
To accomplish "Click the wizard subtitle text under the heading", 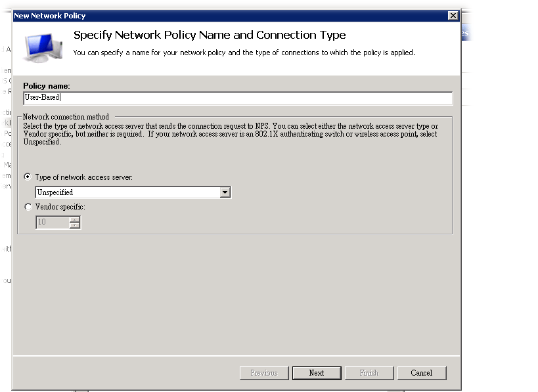I will click(244, 53).
